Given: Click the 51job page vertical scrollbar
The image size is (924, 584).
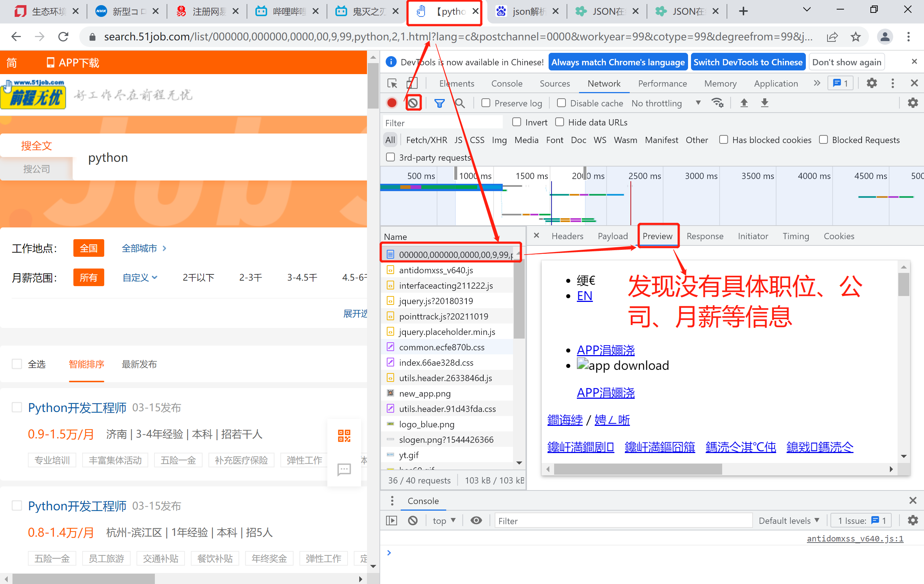Looking at the screenshot, I should tap(372, 85).
